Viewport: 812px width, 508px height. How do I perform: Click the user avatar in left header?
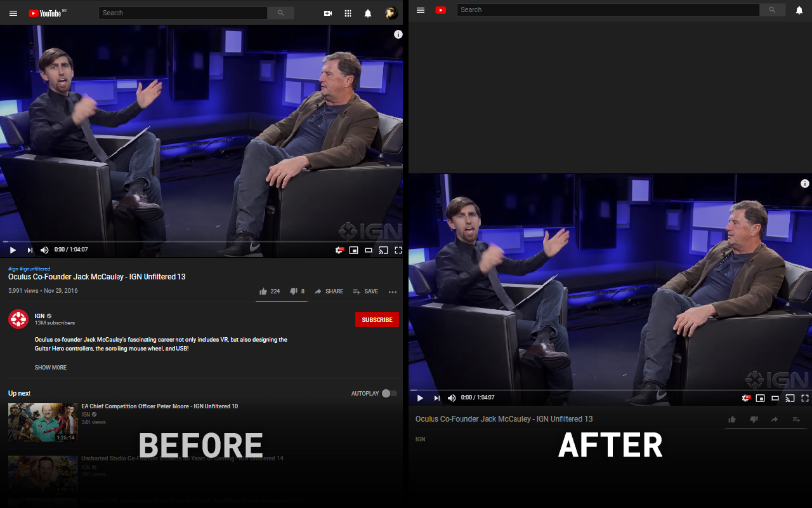(x=391, y=13)
